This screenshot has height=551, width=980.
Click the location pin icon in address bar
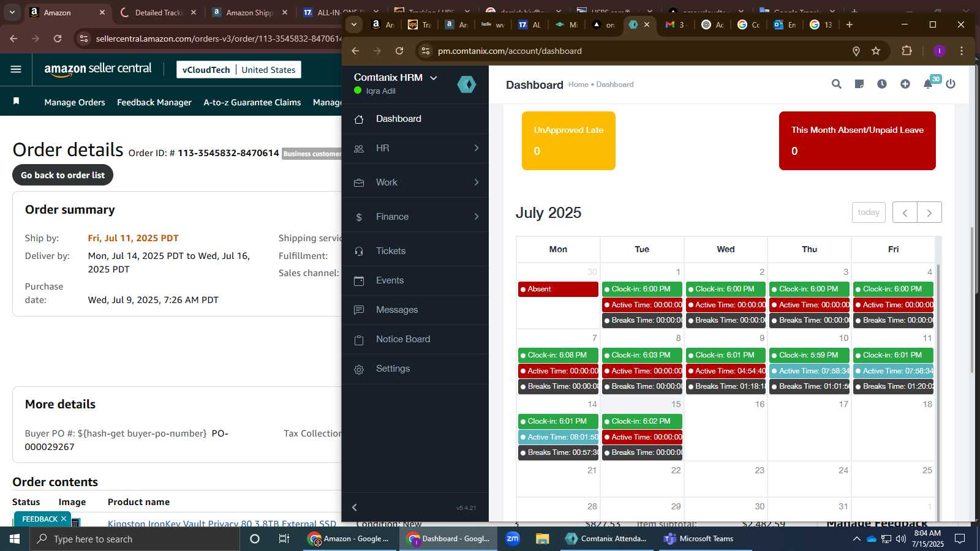(x=856, y=51)
